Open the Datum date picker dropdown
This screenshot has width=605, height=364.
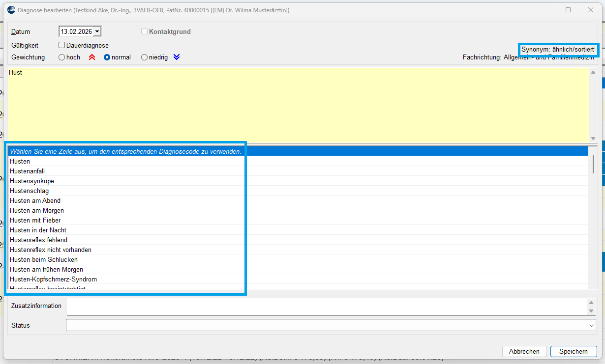(x=97, y=31)
